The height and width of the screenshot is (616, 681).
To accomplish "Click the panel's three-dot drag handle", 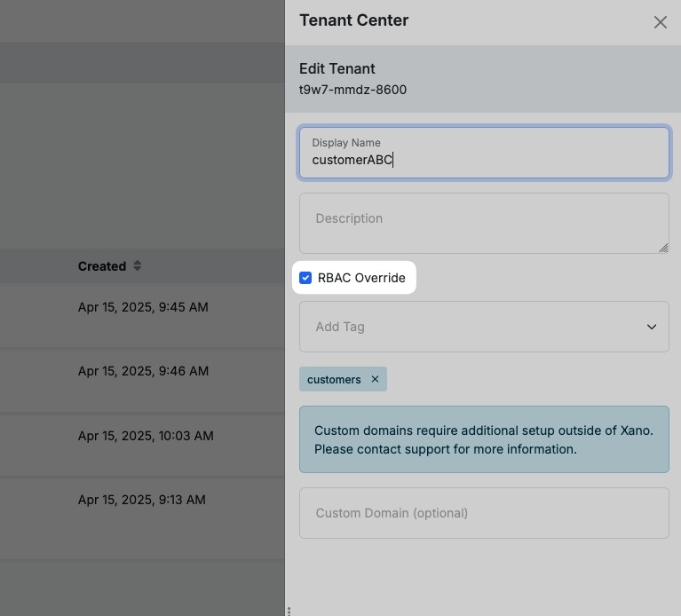I will 289,610.
